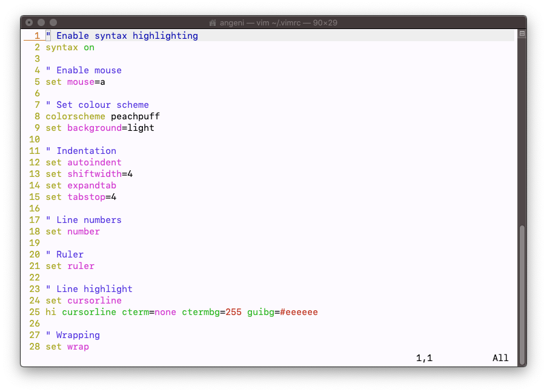Click the 'set tabstop=4' line
547x392 pixels.
click(x=81, y=198)
